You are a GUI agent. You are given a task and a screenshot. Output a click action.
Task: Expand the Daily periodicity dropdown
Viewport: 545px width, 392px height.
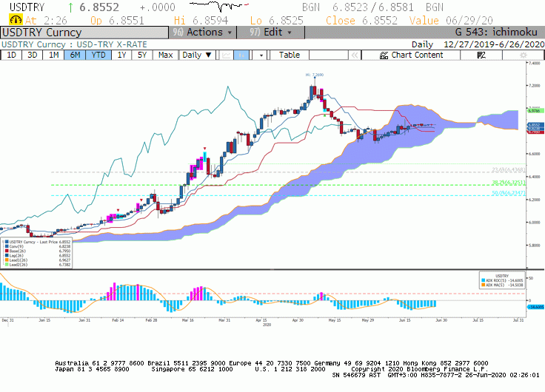197,55
